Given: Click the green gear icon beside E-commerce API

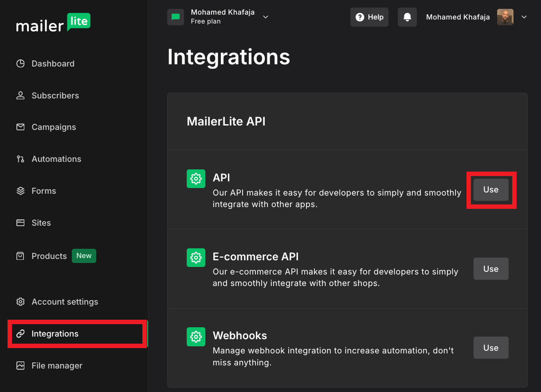Looking at the screenshot, I should point(196,258).
